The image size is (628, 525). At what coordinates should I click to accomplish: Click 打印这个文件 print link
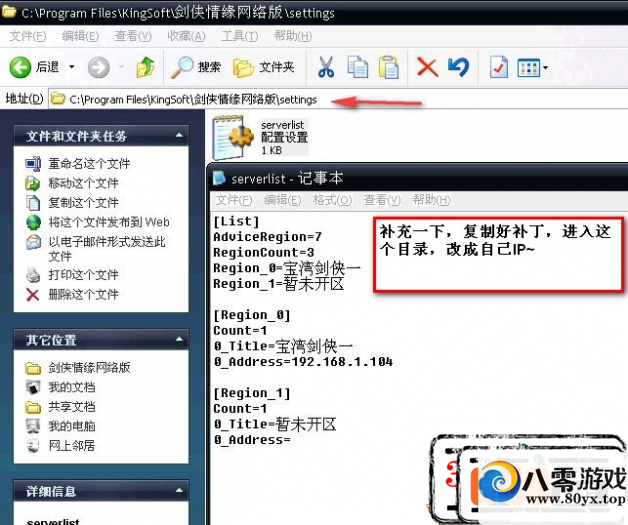pos(83,275)
